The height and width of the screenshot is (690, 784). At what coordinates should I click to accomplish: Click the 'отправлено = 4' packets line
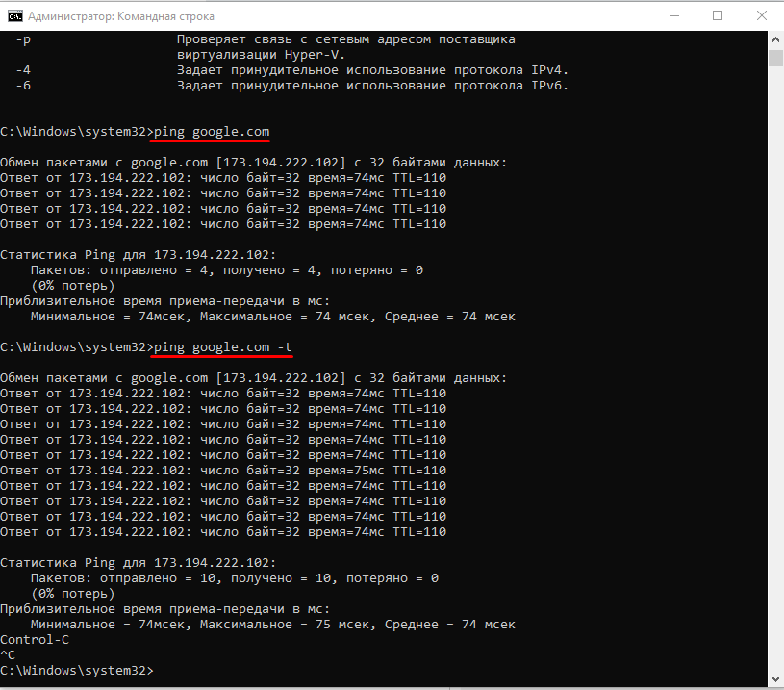point(226,269)
